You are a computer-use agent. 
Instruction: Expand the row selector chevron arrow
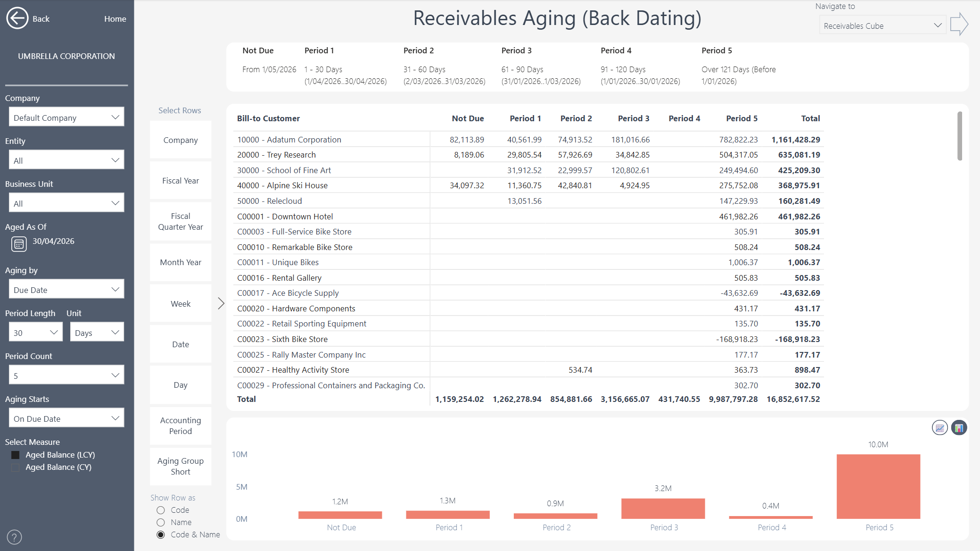pos(221,303)
